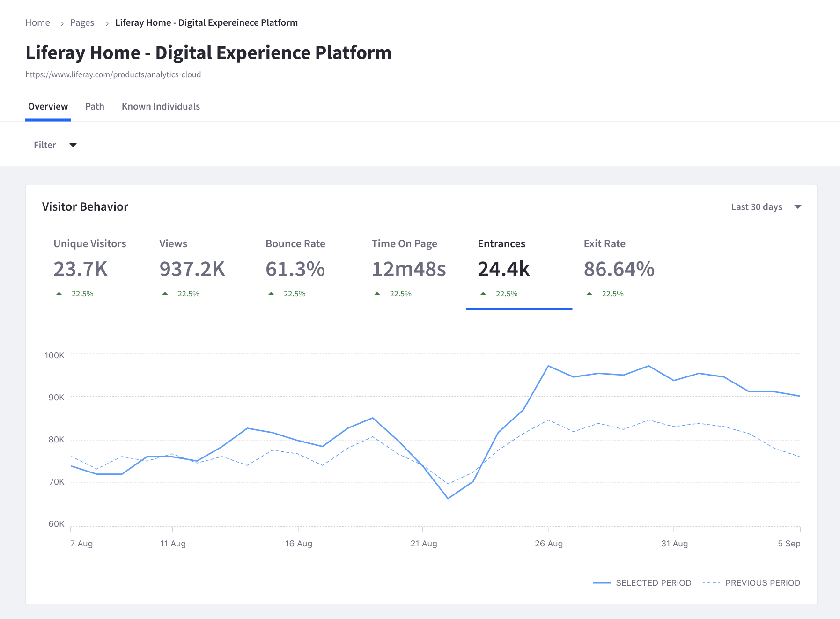Click the '12m48s' time on page value

[409, 269]
